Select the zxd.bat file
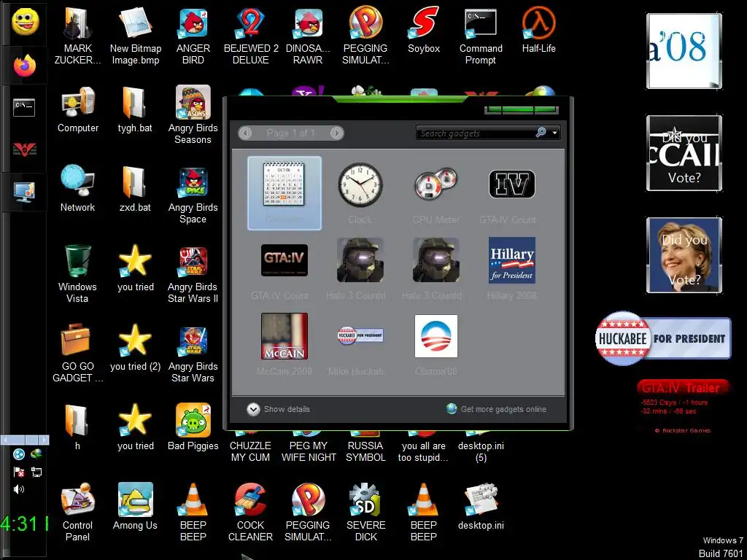Viewport: 747px width, 560px height. coord(135,189)
